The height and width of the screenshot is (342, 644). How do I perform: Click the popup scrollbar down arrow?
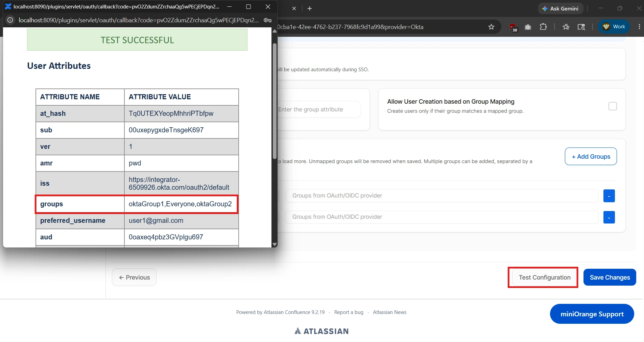tap(275, 244)
